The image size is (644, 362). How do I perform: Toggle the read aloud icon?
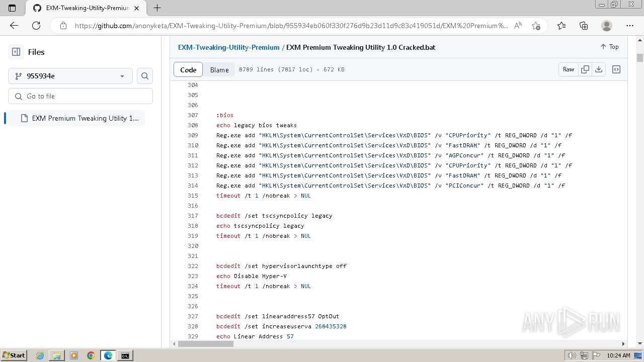click(x=518, y=26)
